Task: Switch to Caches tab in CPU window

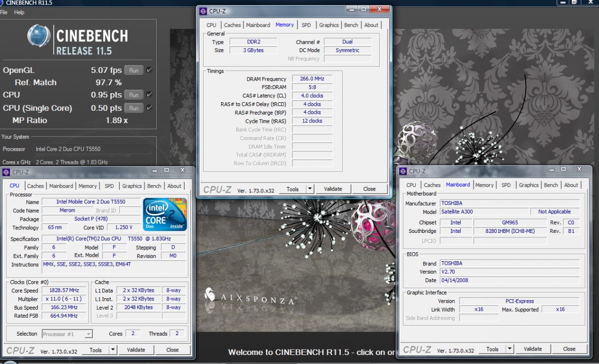Action: [35, 186]
